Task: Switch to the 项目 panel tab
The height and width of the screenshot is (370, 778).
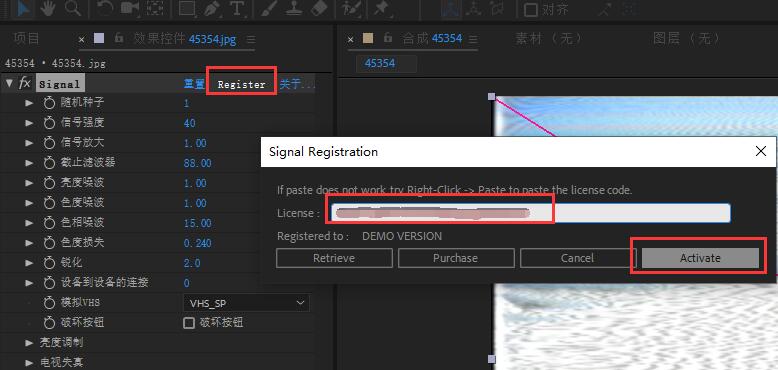Action: pyautogui.click(x=26, y=38)
